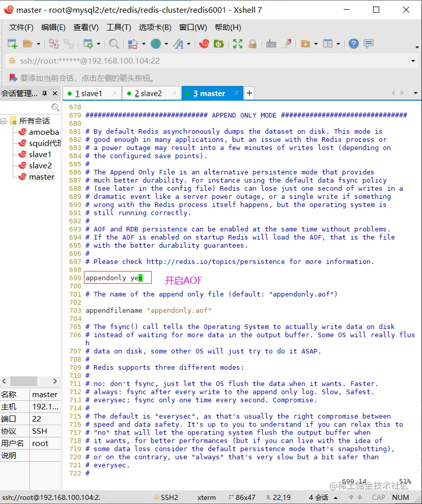The width and height of the screenshot is (422, 504).
Task: Click the '4 会话' status bar entry
Action: (x=319, y=497)
